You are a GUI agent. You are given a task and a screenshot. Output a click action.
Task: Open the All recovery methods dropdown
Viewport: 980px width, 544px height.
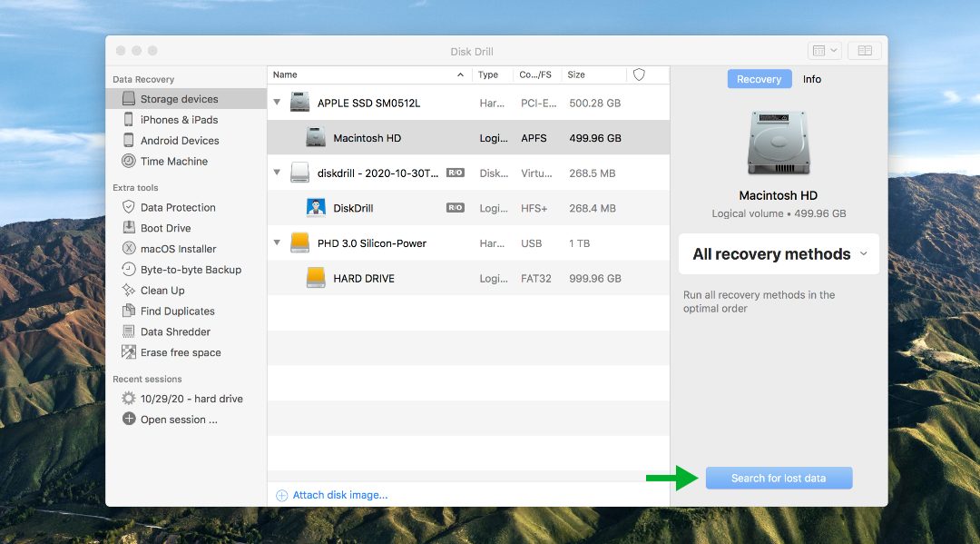click(x=779, y=254)
